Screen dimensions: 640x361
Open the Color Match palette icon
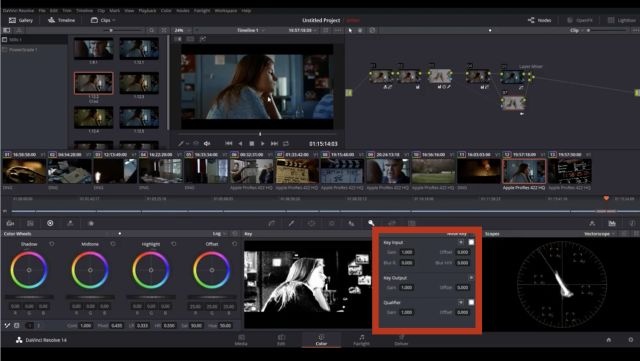pos(30,223)
